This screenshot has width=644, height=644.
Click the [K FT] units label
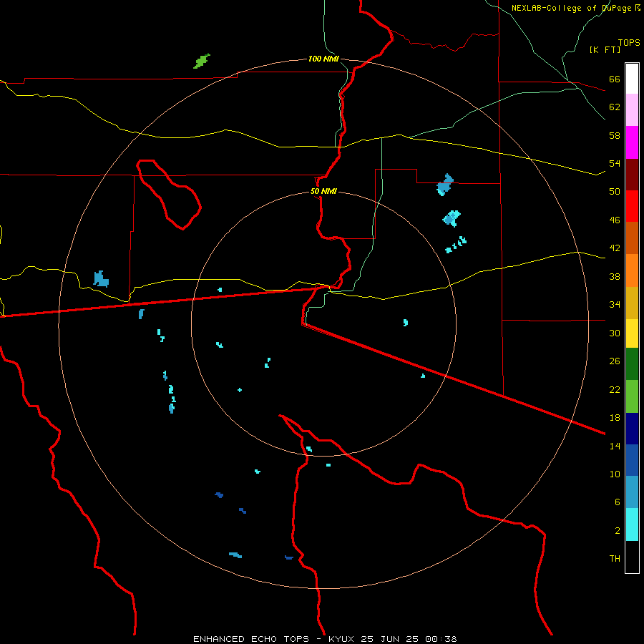605,49
